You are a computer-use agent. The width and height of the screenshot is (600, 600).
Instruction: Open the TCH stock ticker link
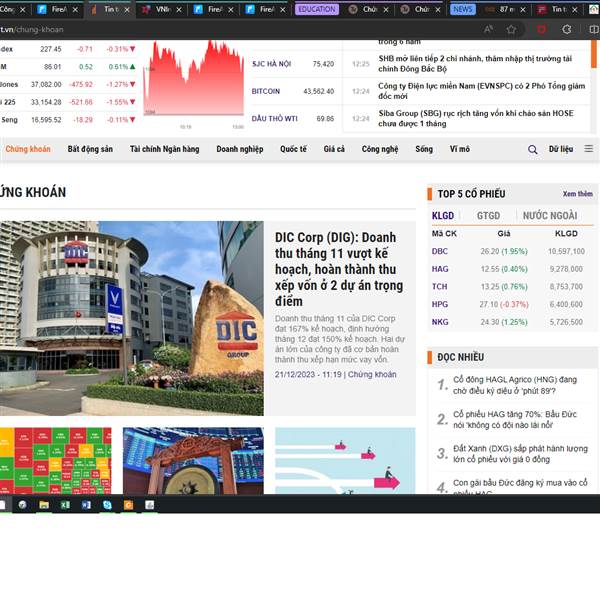[439, 287]
